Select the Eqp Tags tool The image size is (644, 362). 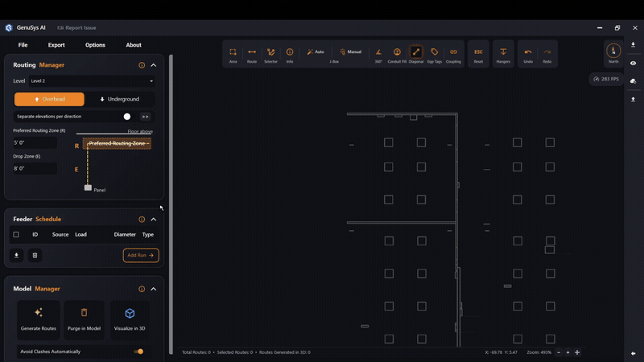434,55
